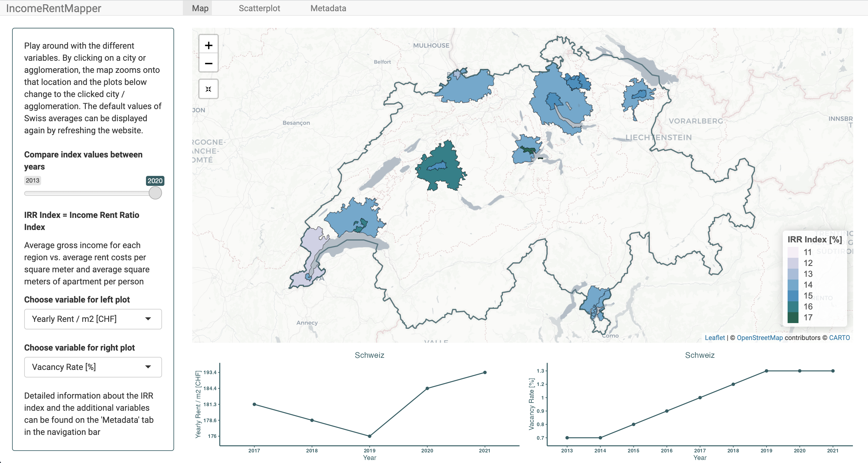Click the VORARLBERG map label

coord(696,121)
